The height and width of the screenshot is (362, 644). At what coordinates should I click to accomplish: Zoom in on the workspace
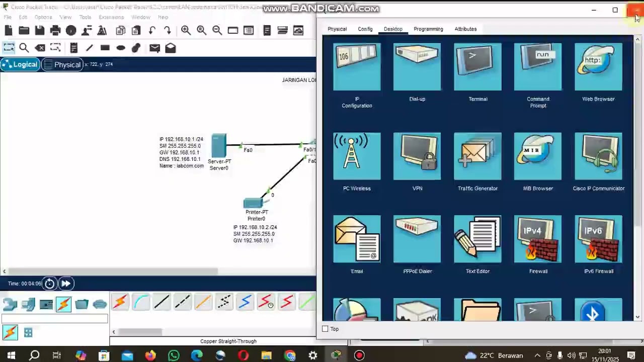[186, 31]
